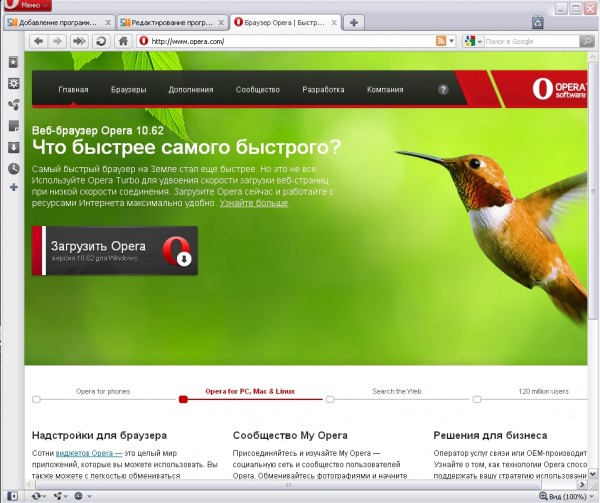600x503 pixels.
Task: Open the Главная menu item
Action: tap(73, 90)
